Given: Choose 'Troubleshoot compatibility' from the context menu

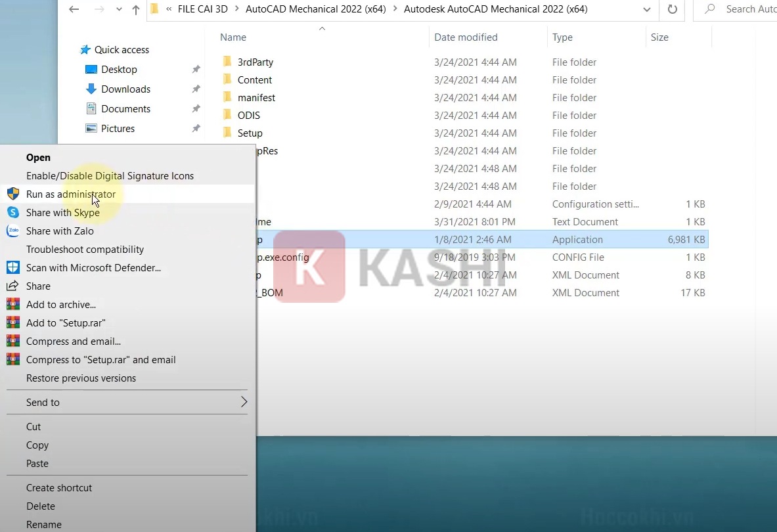Looking at the screenshot, I should click(85, 249).
